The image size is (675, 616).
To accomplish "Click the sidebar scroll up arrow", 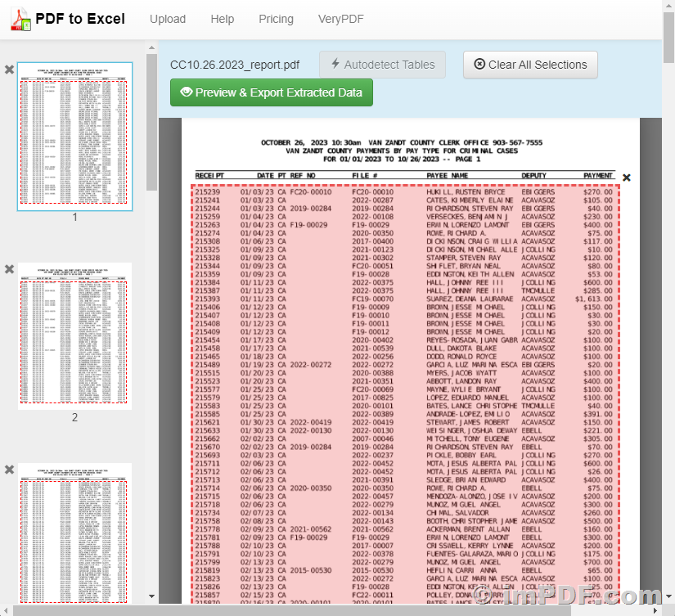I will pos(151,47).
